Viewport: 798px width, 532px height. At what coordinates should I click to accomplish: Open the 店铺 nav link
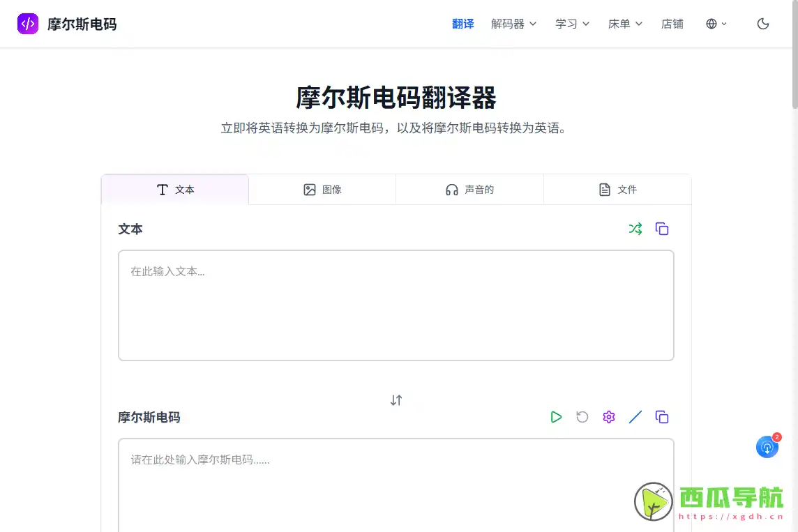[x=672, y=24]
